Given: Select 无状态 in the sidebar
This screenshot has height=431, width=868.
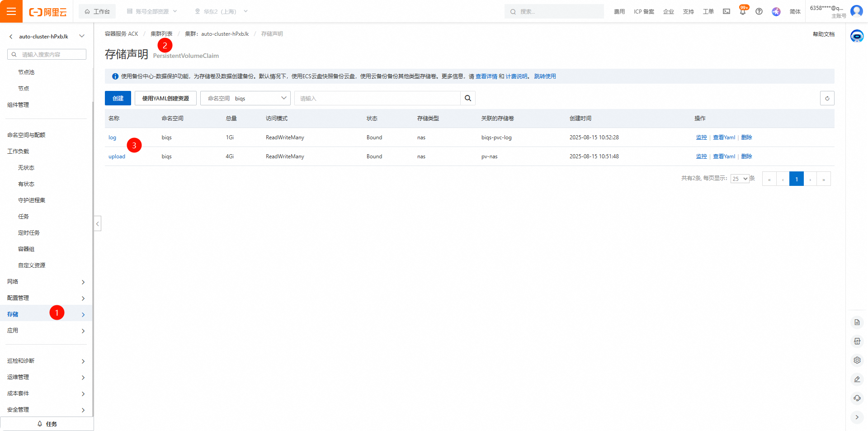Looking at the screenshot, I should [26, 168].
